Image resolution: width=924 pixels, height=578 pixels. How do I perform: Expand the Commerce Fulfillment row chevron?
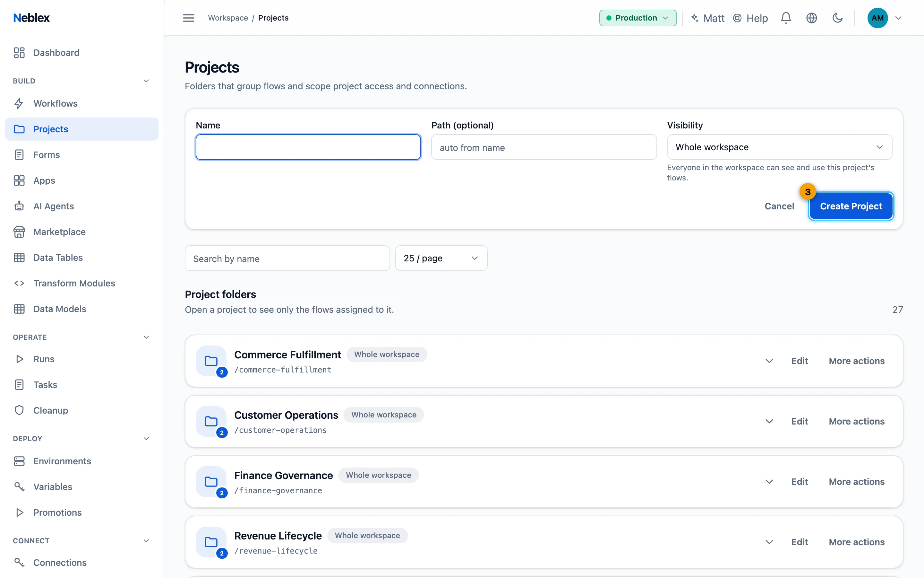point(769,361)
